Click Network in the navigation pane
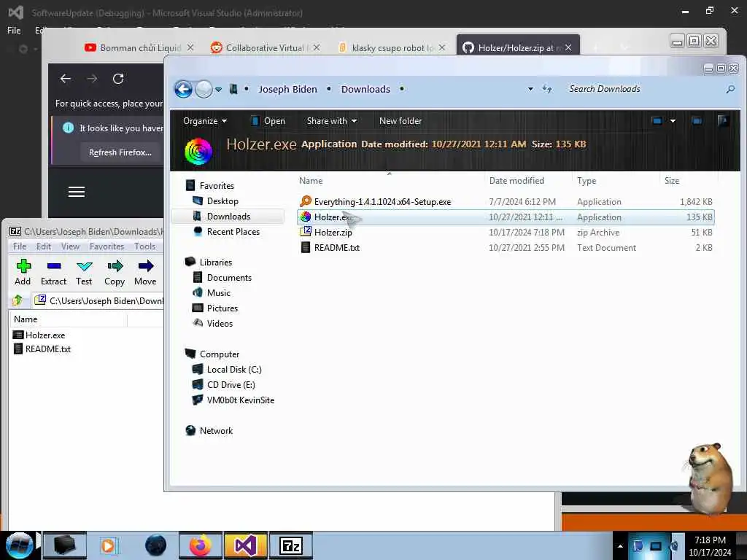 click(x=216, y=430)
